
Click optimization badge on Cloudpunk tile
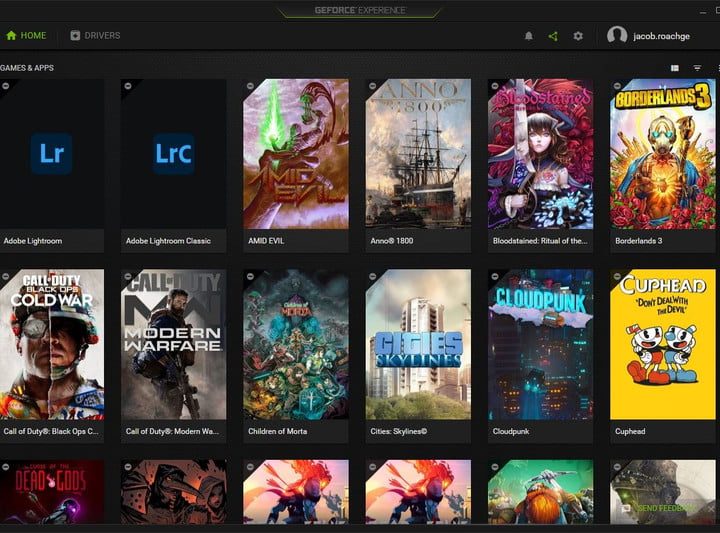[x=495, y=276]
